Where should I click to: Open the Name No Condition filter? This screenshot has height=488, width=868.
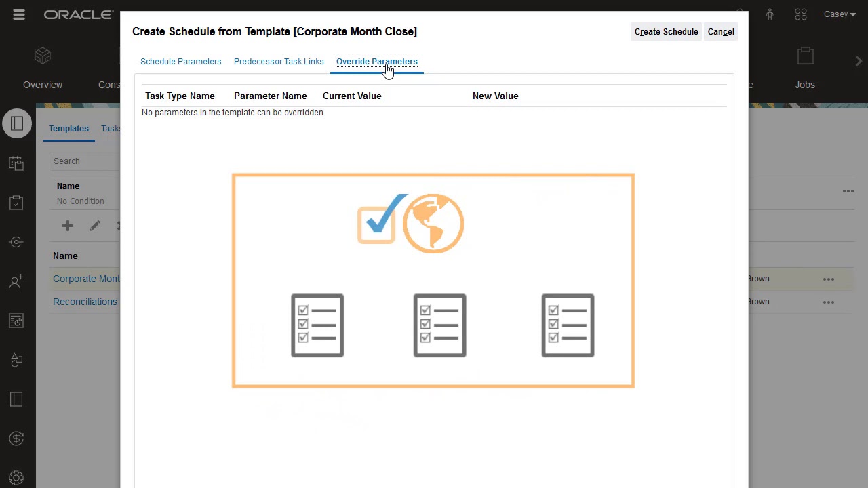point(80,194)
